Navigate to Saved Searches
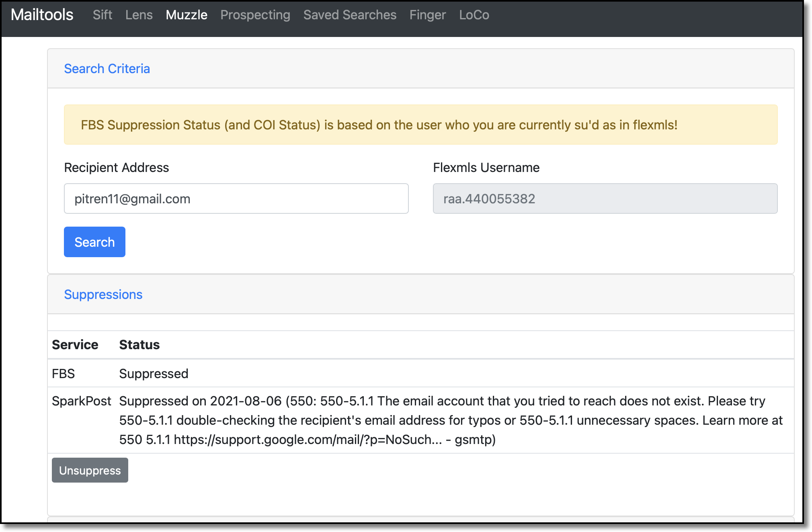Viewport: 812px width, 532px height. pyautogui.click(x=350, y=15)
